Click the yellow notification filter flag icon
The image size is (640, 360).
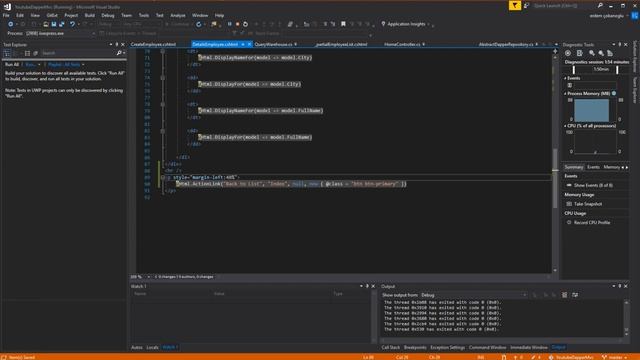515,5
